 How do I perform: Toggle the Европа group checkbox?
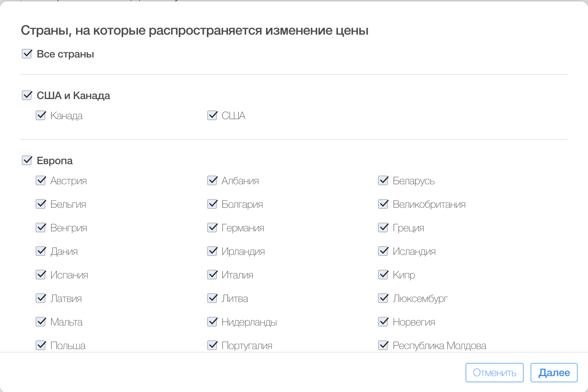(x=27, y=160)
